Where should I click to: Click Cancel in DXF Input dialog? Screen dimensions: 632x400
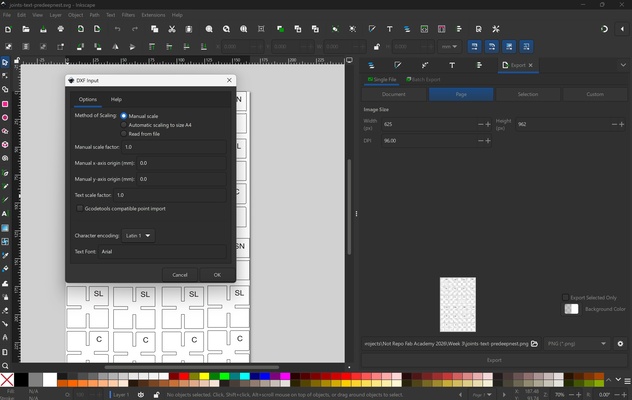point(180,274)
